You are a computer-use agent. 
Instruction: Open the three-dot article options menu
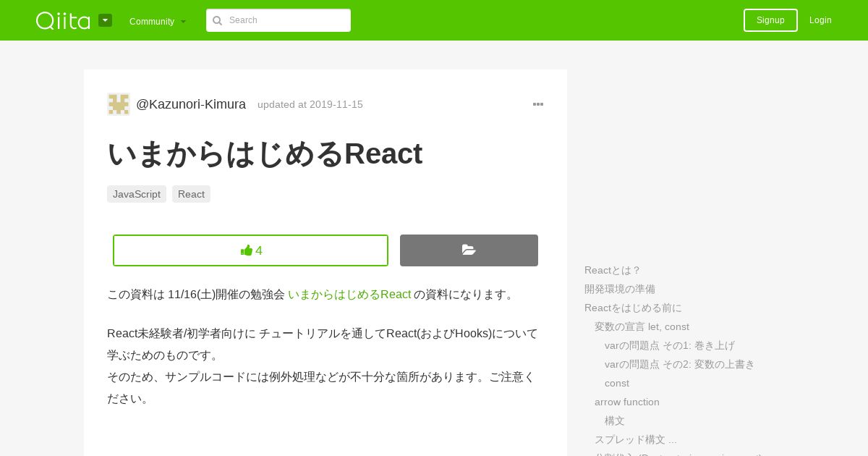(538, 104)
